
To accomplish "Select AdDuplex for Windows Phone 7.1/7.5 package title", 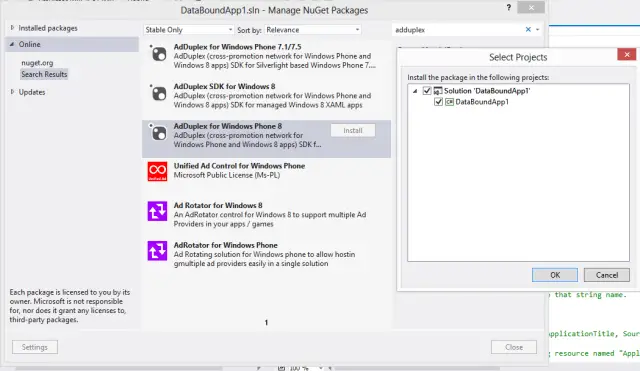I will (x=238, y=47).
